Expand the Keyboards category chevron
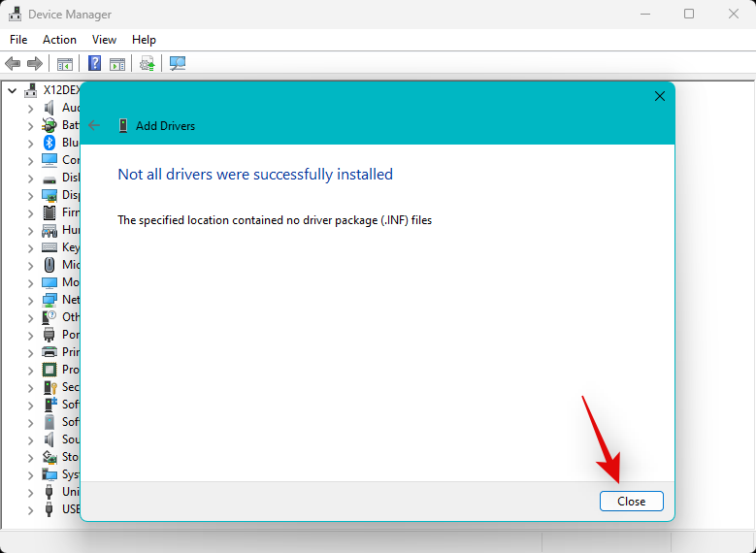This screenshot has width=756, height=553. coord(30,248)
